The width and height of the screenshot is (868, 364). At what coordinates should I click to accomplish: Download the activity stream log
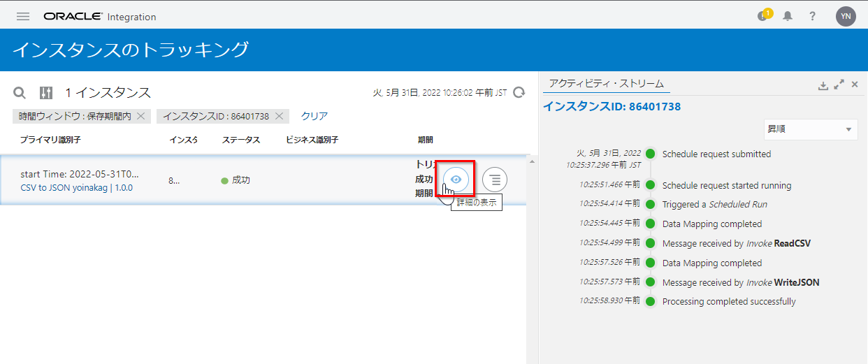click(823, 85)
